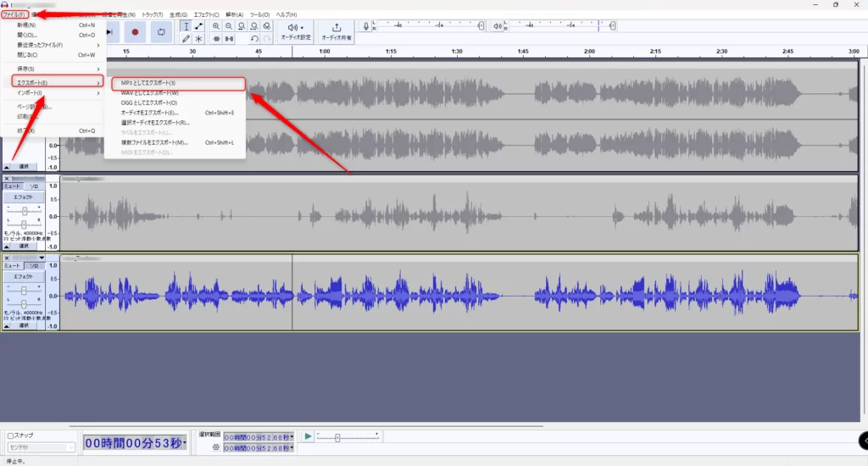Open the bottom track name dropdown arrow

[41, 258]
